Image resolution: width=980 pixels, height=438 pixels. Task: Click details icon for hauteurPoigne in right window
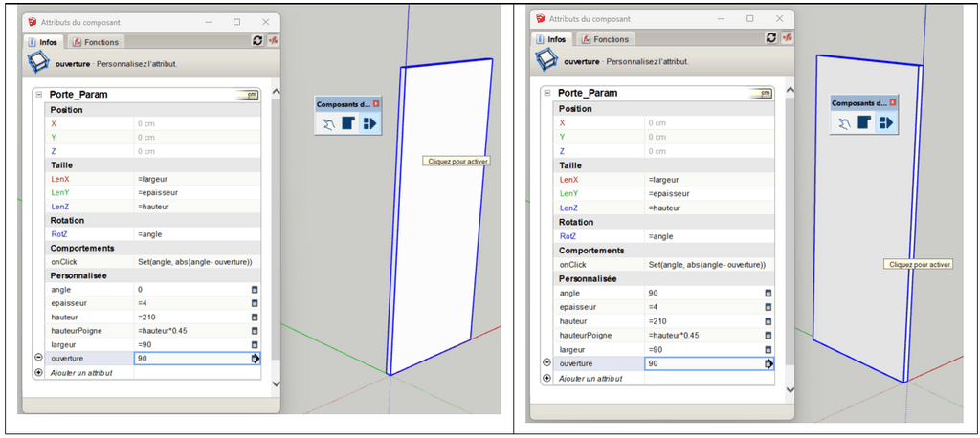coord(766,336)
